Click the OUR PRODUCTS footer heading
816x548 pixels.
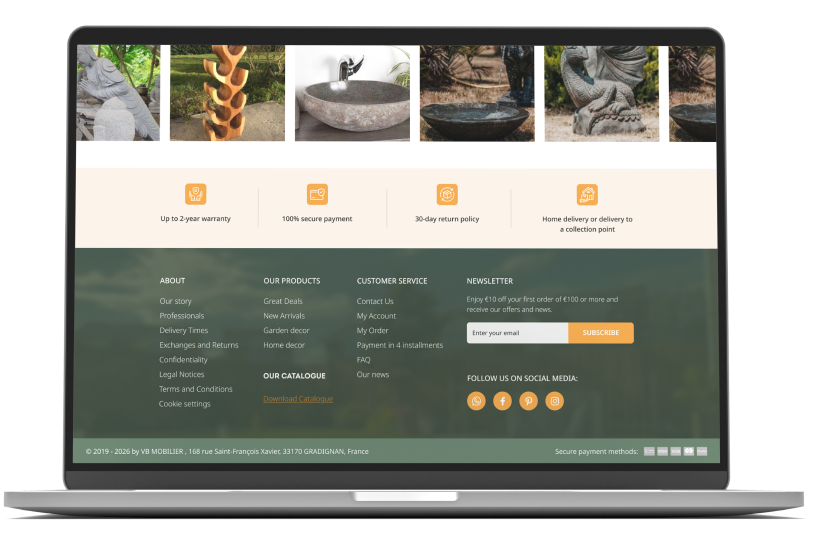292,281
